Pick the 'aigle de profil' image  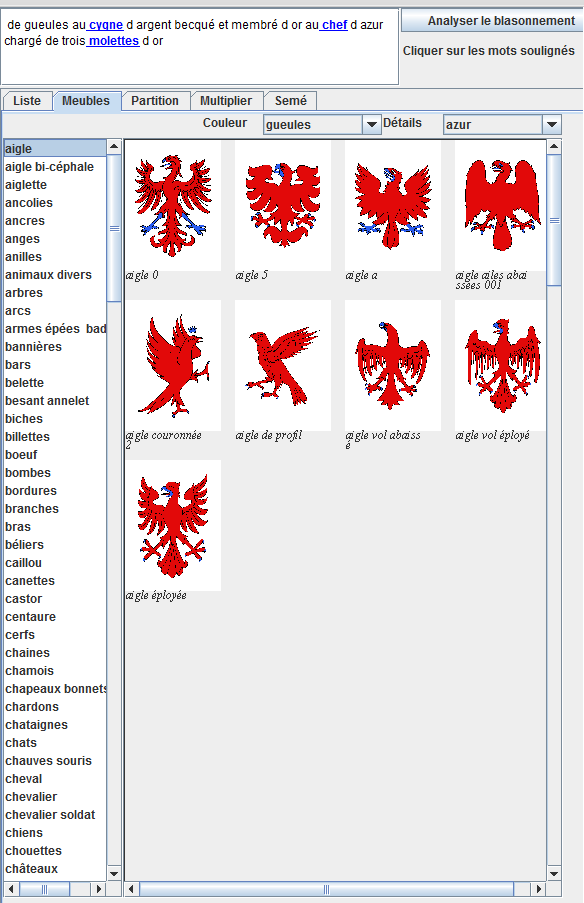coord(283,365)
